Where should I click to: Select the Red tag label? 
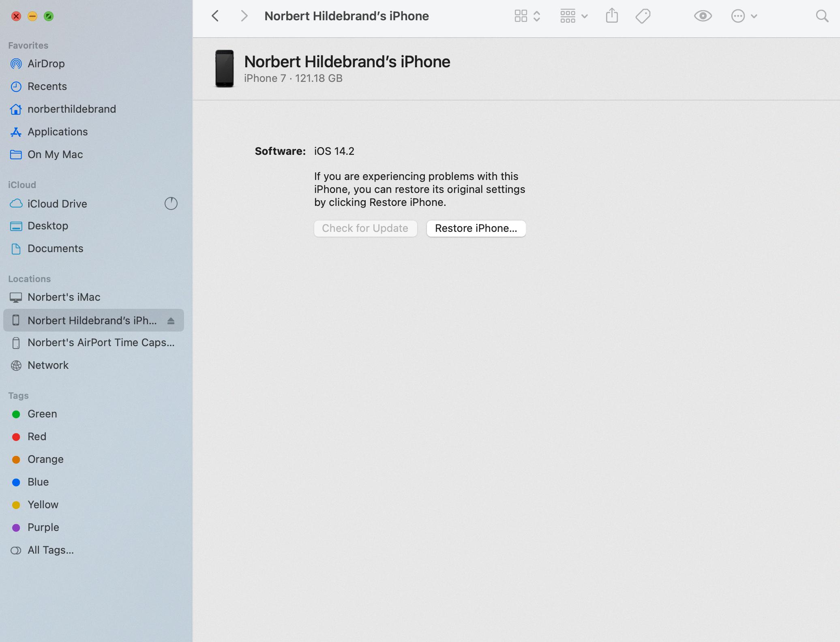[x=37, y=437]
